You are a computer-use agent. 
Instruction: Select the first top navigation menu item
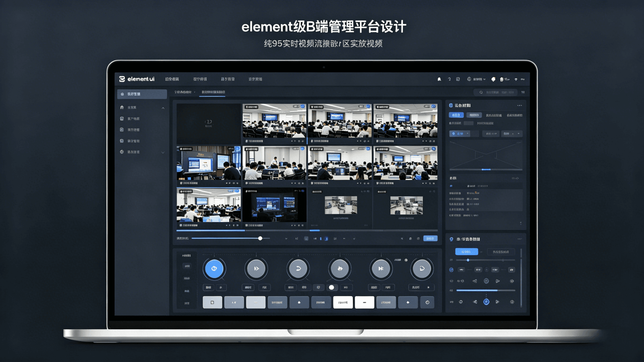172,79
